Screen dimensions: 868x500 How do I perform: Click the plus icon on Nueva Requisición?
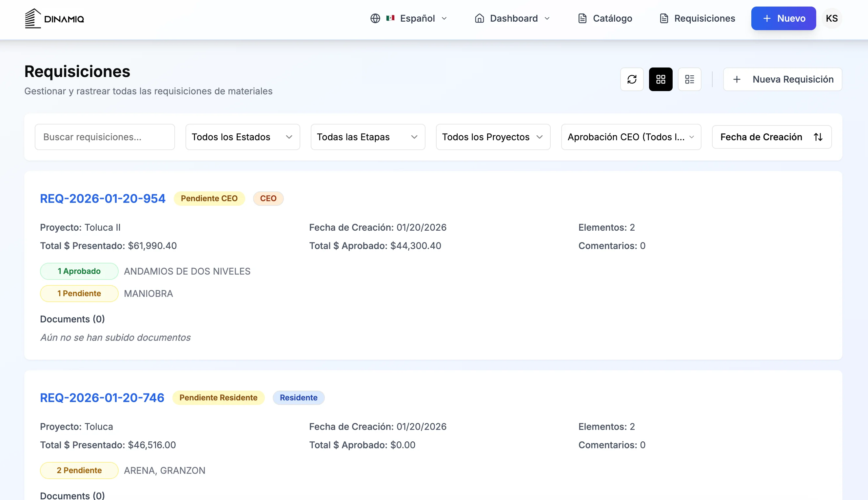point(737,79)
